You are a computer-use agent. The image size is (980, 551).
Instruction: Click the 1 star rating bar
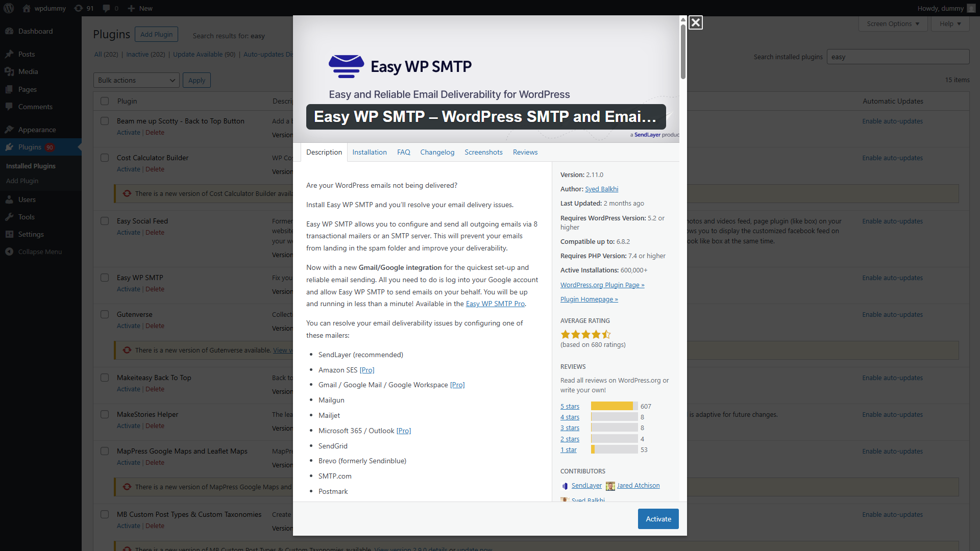(x=614, y=449)
